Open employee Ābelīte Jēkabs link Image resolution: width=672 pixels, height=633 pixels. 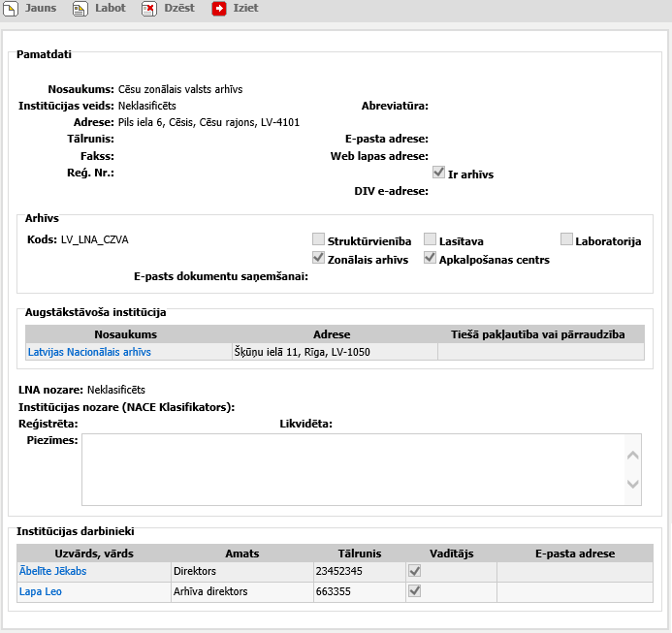tap(52, 571)
